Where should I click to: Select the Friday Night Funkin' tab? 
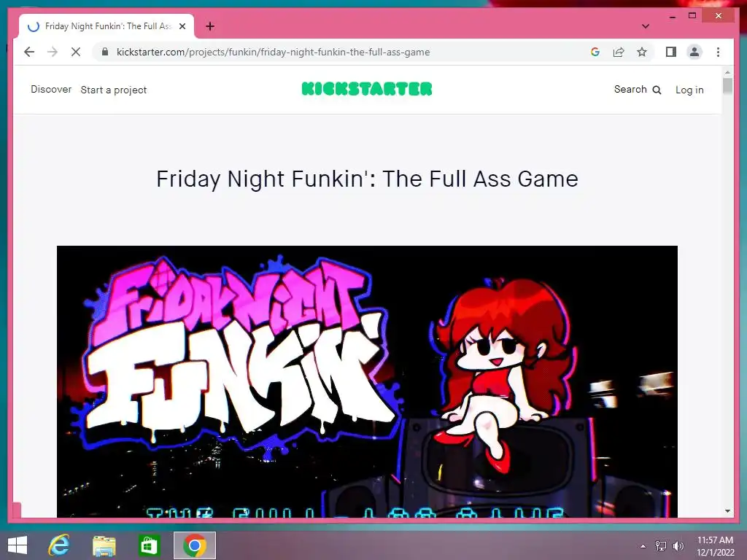pos(107,26)
